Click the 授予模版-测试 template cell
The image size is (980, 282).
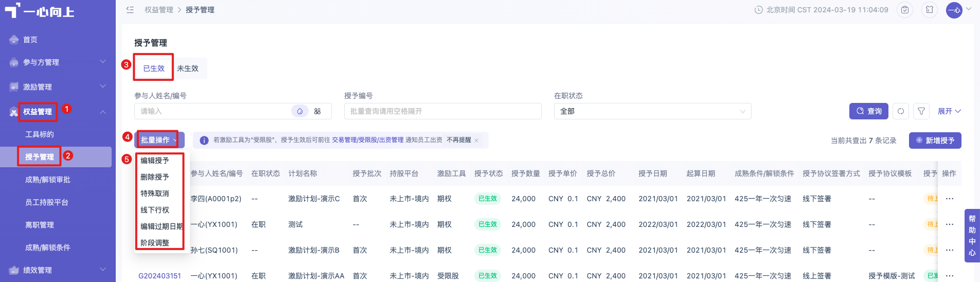pos(892,276)
